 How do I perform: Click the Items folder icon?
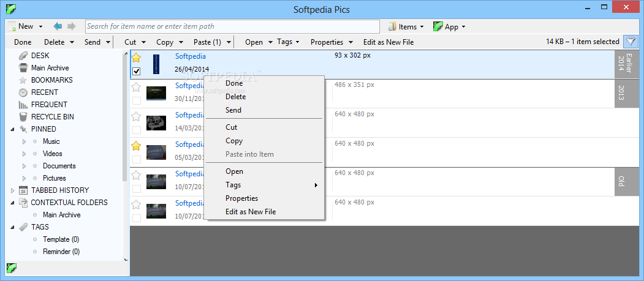click(x=393, y=27)
